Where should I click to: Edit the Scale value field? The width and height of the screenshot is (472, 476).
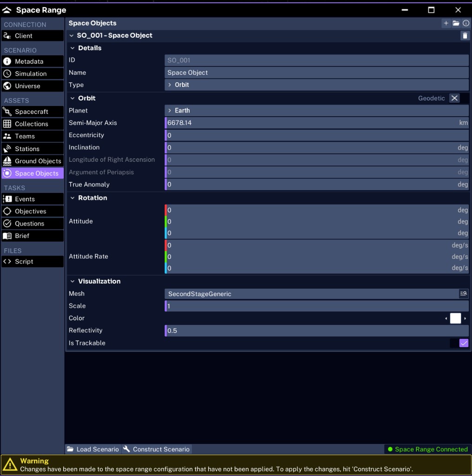[317, 306]
